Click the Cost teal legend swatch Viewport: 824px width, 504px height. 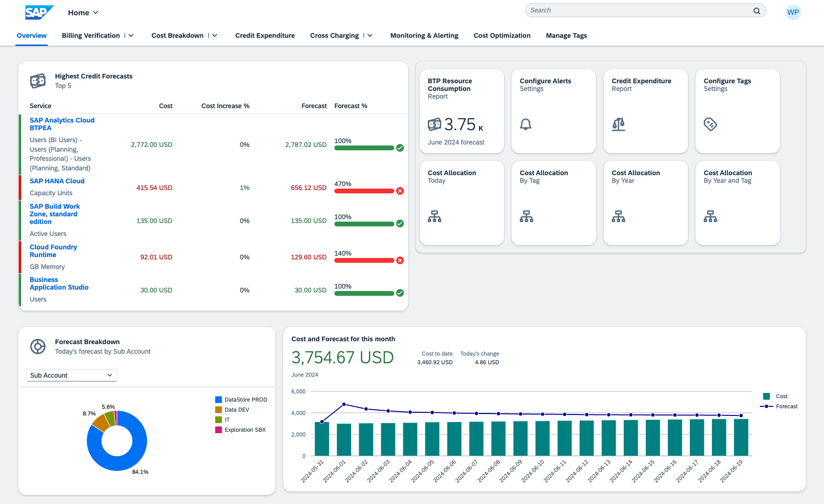pos(767,396)
